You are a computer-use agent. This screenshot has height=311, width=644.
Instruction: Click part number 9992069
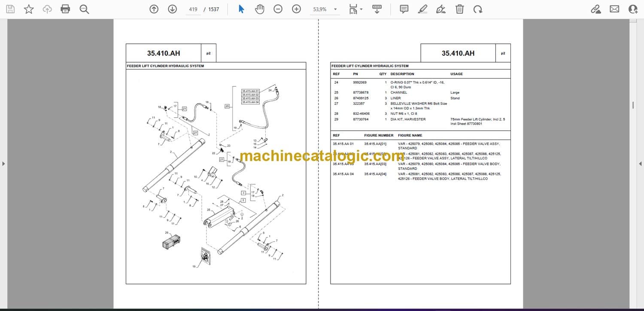(x=360, y=82)
